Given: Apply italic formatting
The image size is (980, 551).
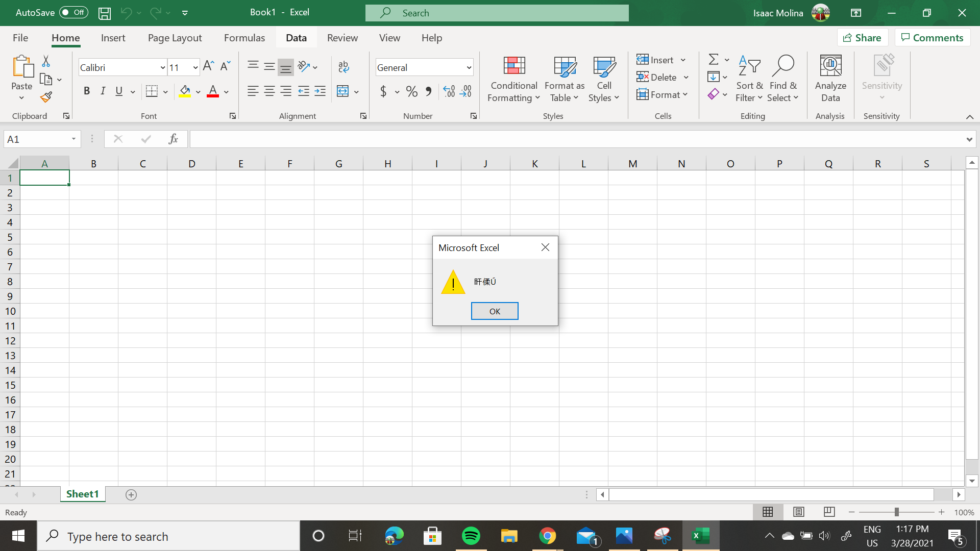Looking at the screenshot, I should tap(103, 91).
